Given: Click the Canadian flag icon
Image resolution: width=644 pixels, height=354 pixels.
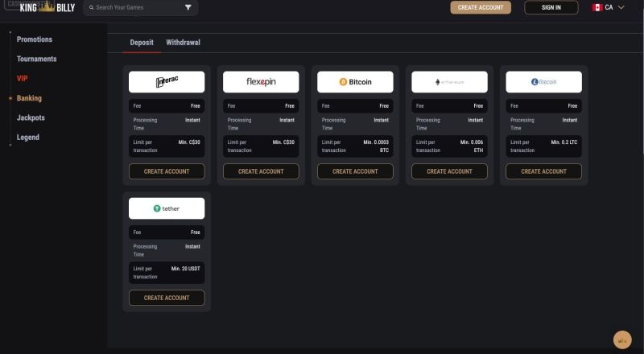Looking at the screenshot, I should [x=597, y=7].
